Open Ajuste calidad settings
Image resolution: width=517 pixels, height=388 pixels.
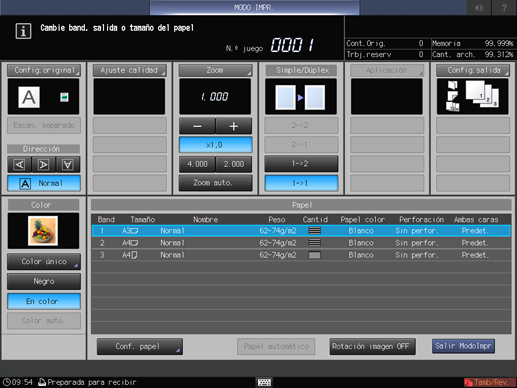pos(130,70)
